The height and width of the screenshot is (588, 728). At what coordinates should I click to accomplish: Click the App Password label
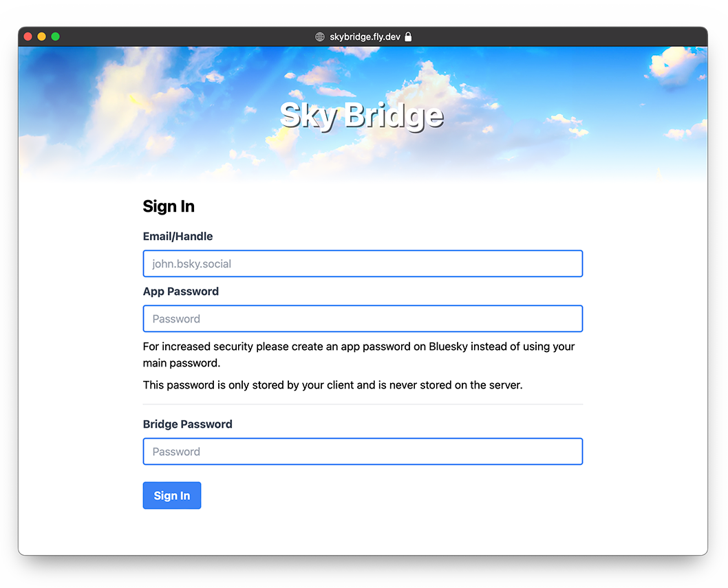coord(180,292)
